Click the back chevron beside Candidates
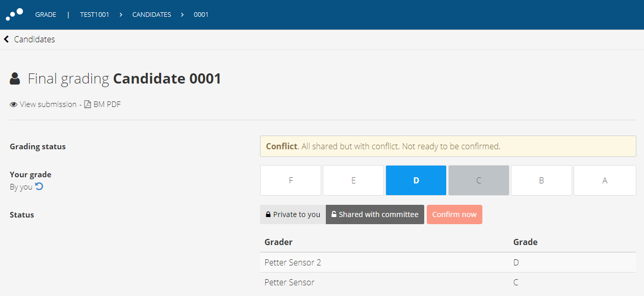 coord(7,39)
